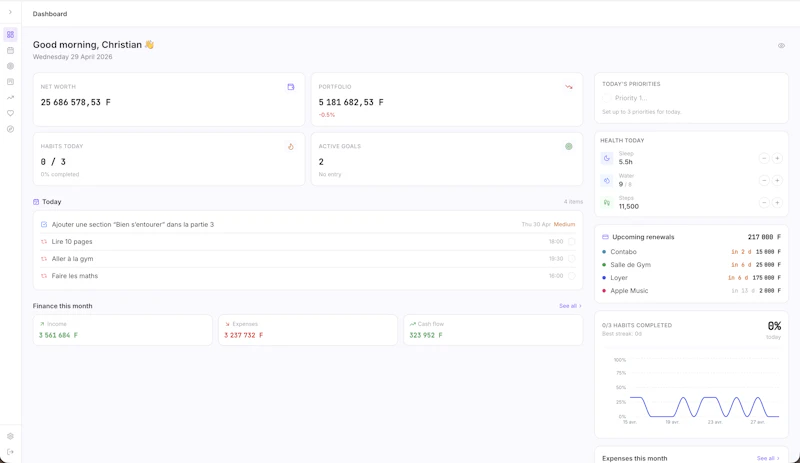
Task: Open the finance wallet icon in sidebar
Action: [10, 82]
